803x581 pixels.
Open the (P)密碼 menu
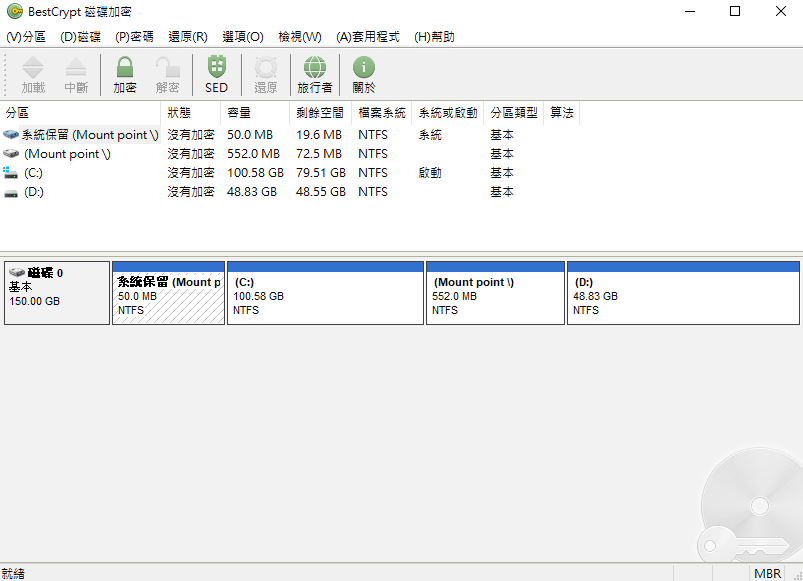(134, 37)
